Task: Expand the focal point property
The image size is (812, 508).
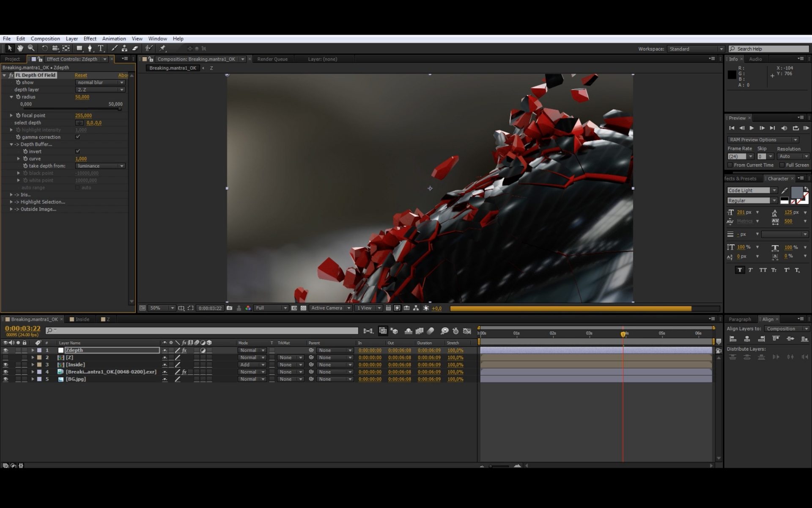Action: point(11,116)
